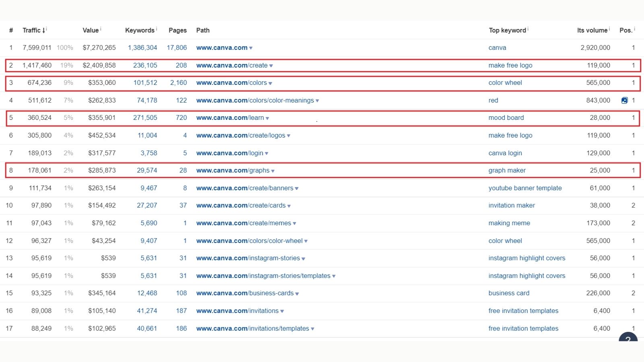Sort table by Value column header

91,30
